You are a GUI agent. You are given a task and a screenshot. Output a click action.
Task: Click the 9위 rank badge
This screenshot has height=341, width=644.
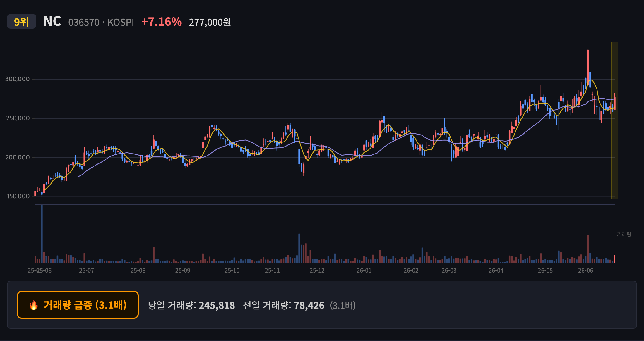tap(22, 22)
